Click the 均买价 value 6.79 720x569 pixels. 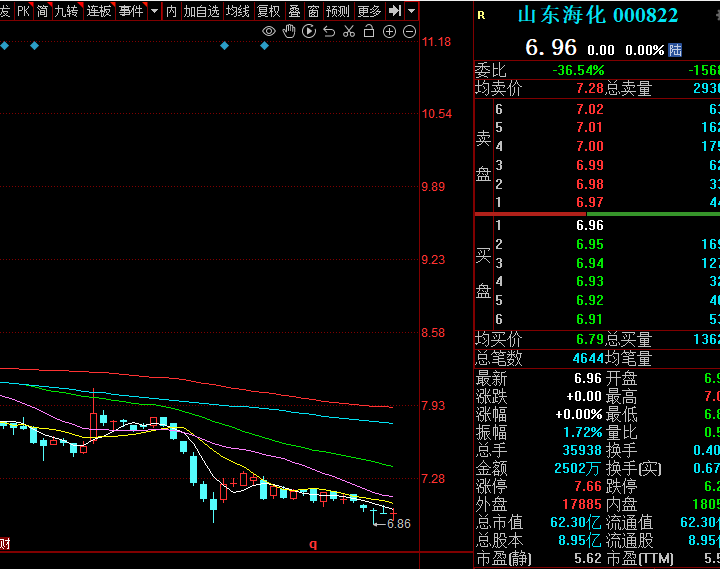point(590,340)
